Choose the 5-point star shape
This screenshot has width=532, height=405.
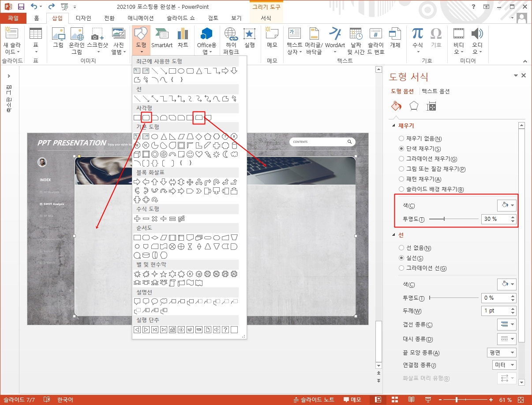(x=163, y=274)
